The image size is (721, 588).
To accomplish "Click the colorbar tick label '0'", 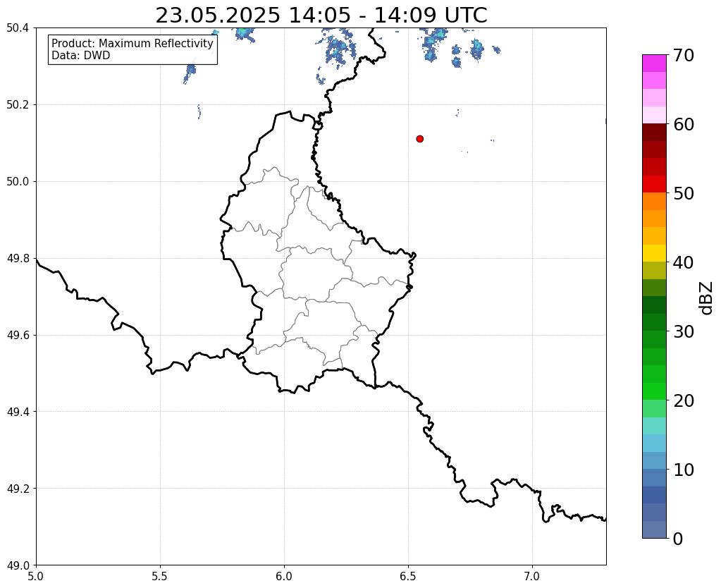I will 677,539.
